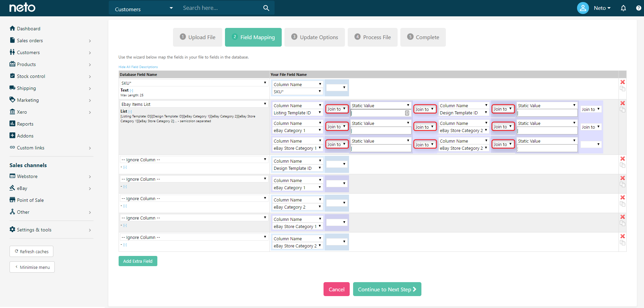Select the Field Mapping step
Screen dimensions: 644x308
point(253,37)
